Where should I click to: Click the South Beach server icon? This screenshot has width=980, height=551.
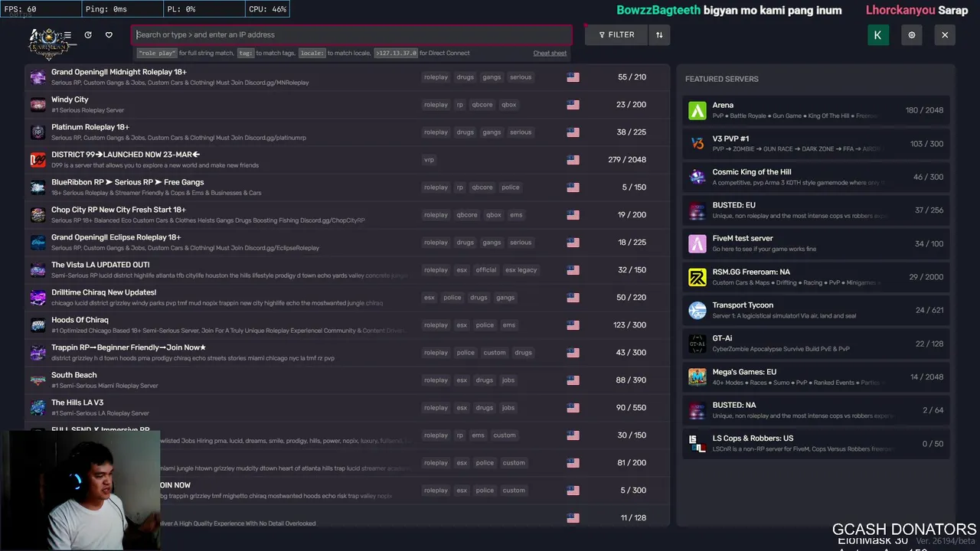[x=38, y=380]
